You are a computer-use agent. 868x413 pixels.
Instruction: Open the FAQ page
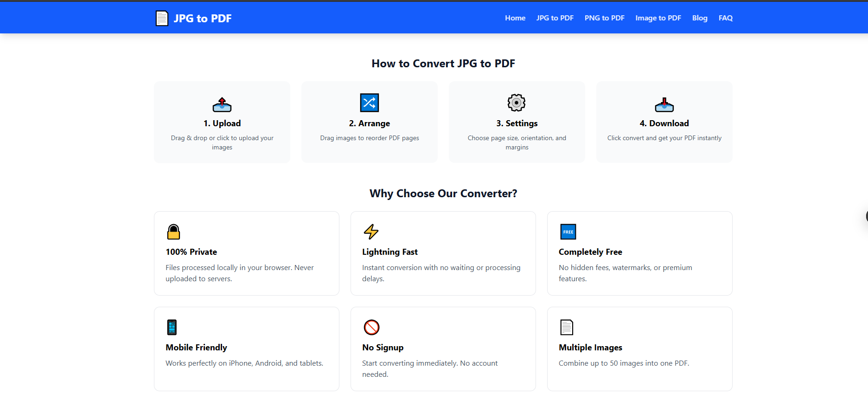click(726, 18)
